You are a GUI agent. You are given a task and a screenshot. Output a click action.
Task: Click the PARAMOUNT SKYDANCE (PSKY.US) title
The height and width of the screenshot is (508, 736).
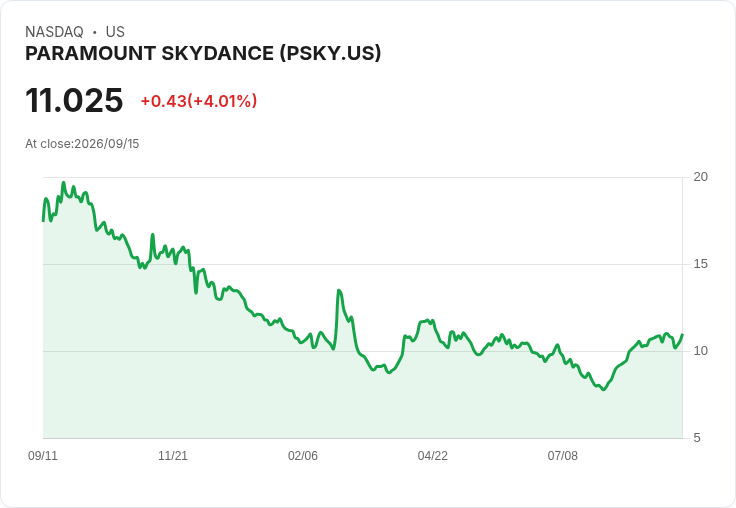point(203,54)
